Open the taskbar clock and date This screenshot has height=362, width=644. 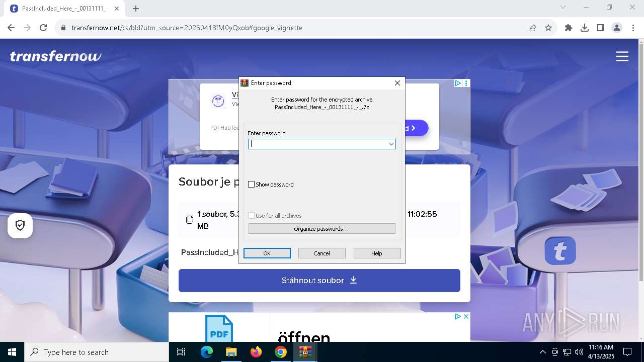(x=601, y=352)
